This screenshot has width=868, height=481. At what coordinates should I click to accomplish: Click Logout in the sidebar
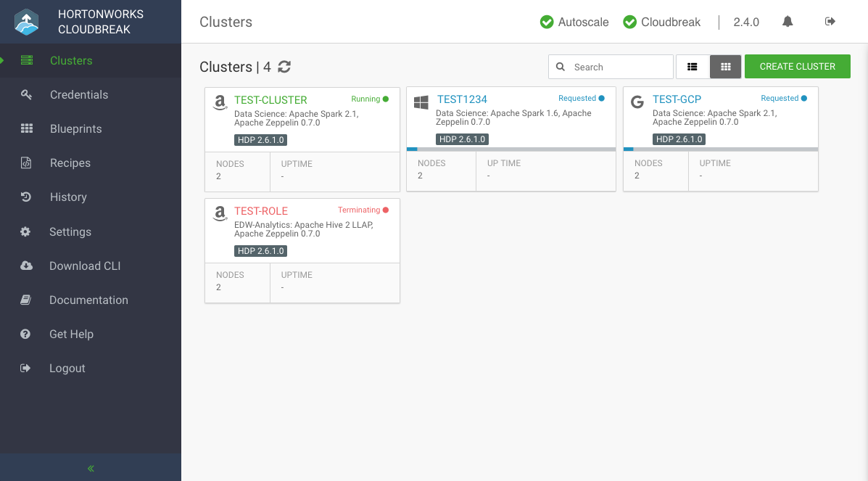coord(67,368)
